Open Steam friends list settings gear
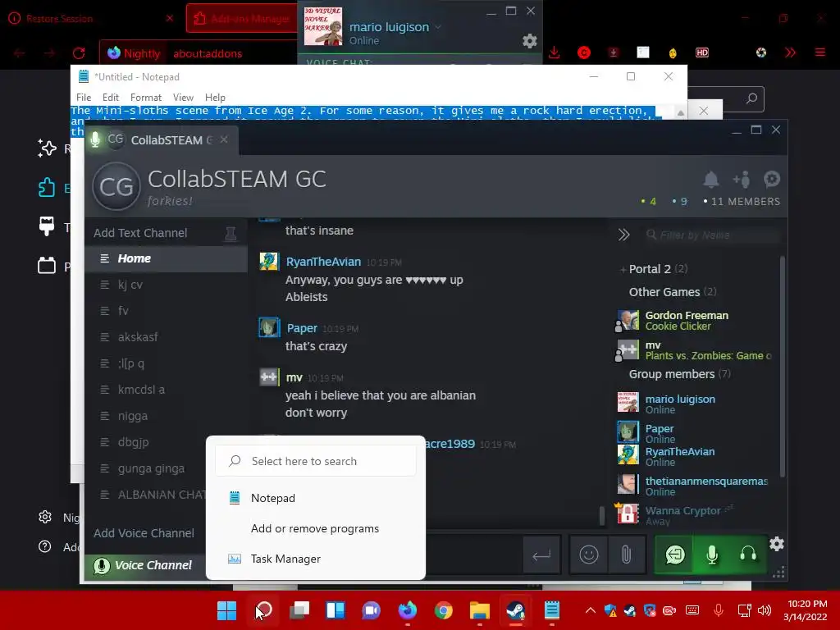 point(529,41)
